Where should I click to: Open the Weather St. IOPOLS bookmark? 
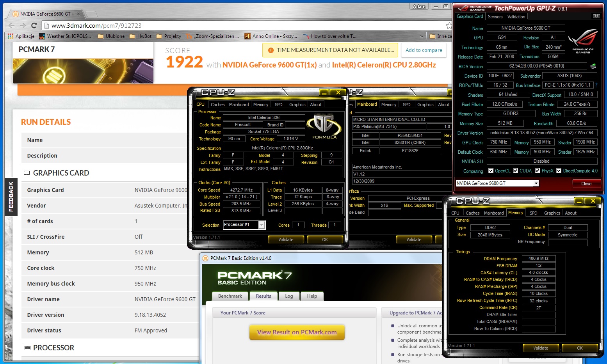pos(65,36)
